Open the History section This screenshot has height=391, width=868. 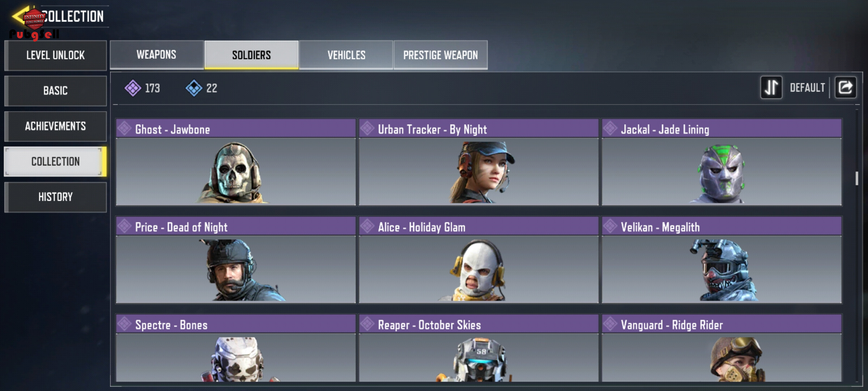point(55,197)
